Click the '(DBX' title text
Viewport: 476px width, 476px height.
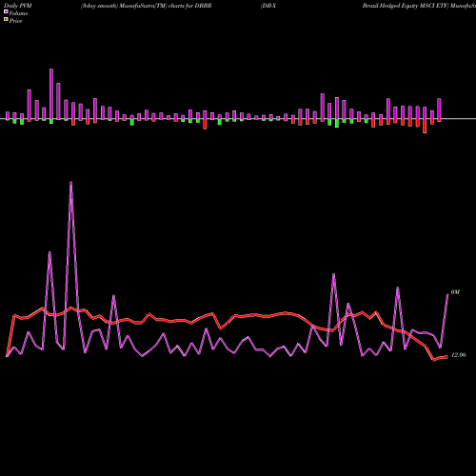point(268,6)
